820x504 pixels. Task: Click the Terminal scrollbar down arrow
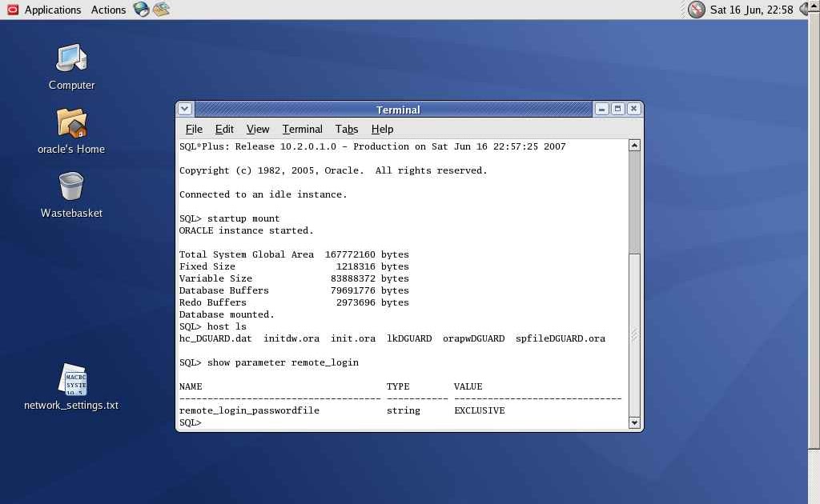[634, 422]
